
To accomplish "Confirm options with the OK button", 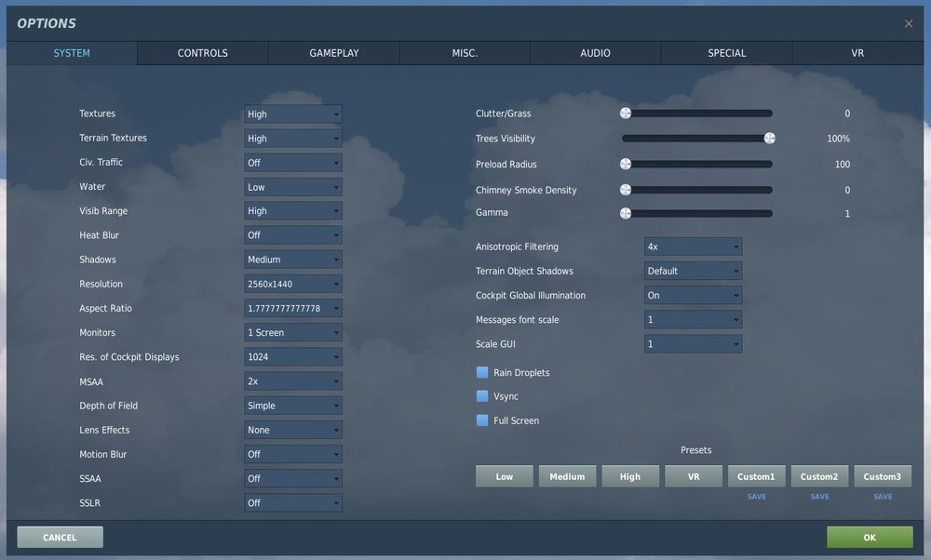I will tap(870, 537).
